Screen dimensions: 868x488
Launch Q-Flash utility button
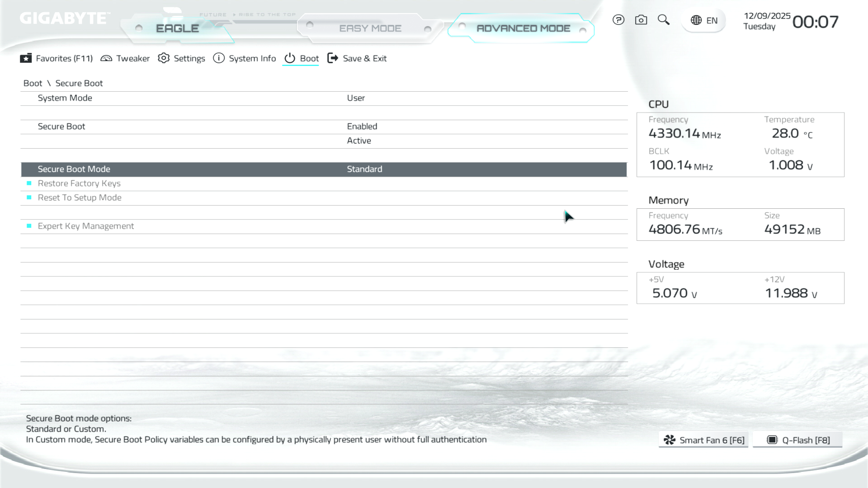(798, 440)
